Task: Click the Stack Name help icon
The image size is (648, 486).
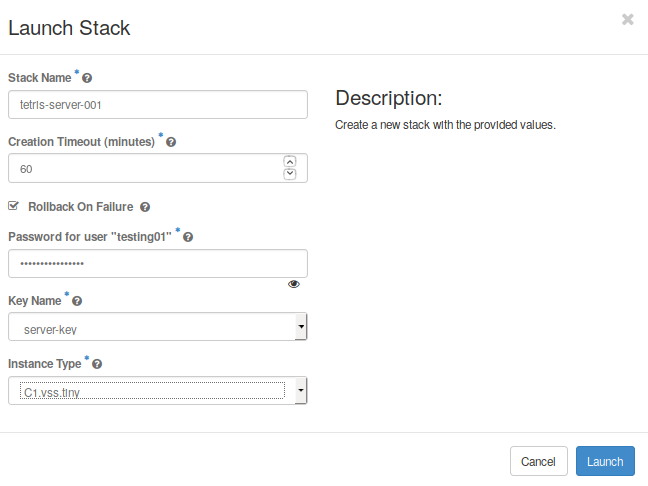Action: click(87, 78)
